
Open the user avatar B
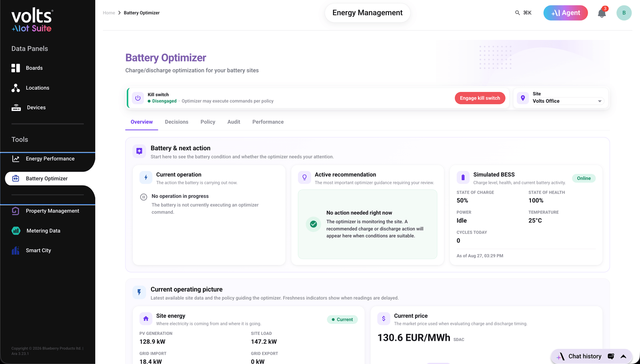click(624, 13)
